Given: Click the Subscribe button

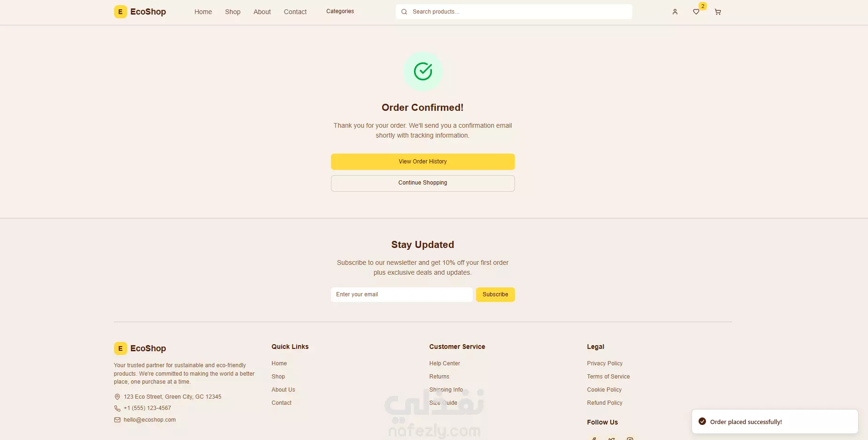Looking at the screenshot, I should click(x=495, y=294).
